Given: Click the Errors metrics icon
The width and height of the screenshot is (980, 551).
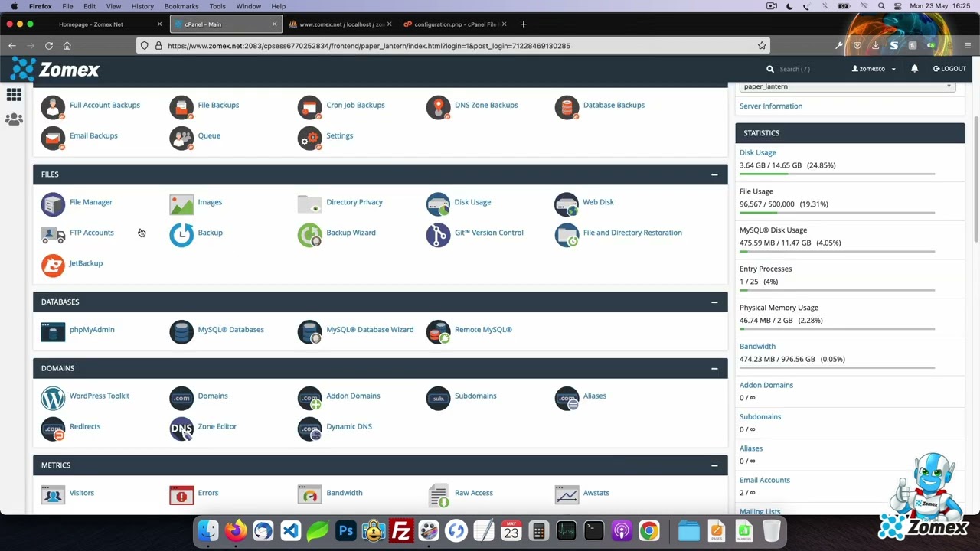Looking at the screenshot, I should point(181,496).
